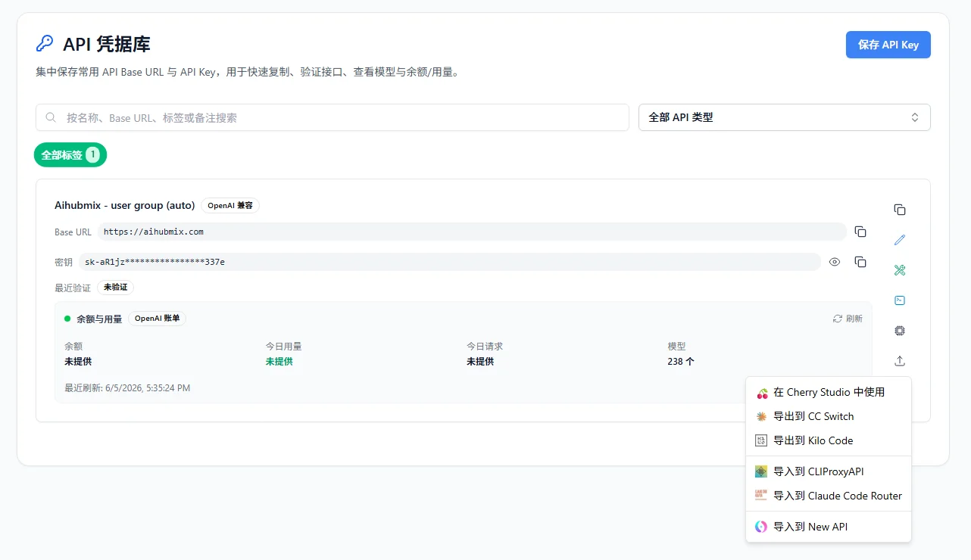Copy the whole Aihubmix credential entry
Viewport: 971px width, 560px height.
(900, 210)
